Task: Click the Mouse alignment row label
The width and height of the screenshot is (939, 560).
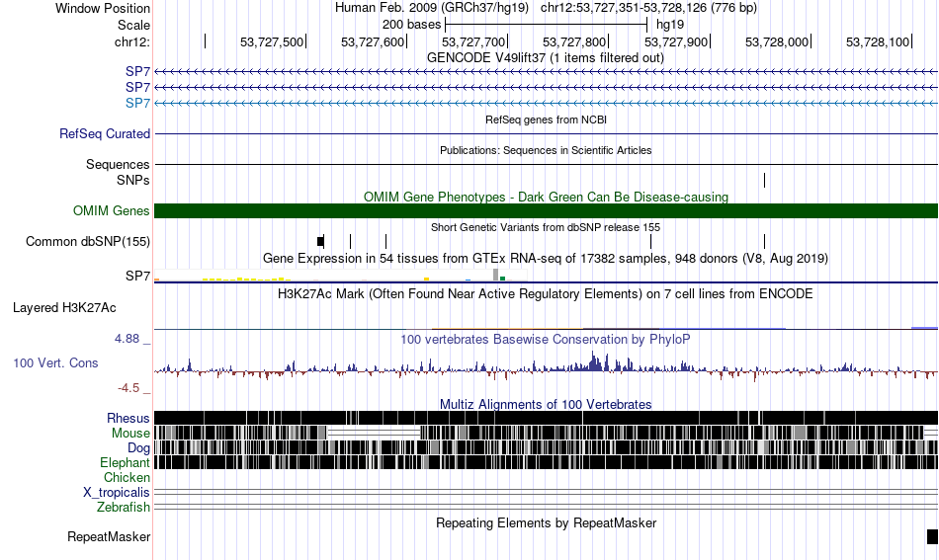Action: coord(130,433)
